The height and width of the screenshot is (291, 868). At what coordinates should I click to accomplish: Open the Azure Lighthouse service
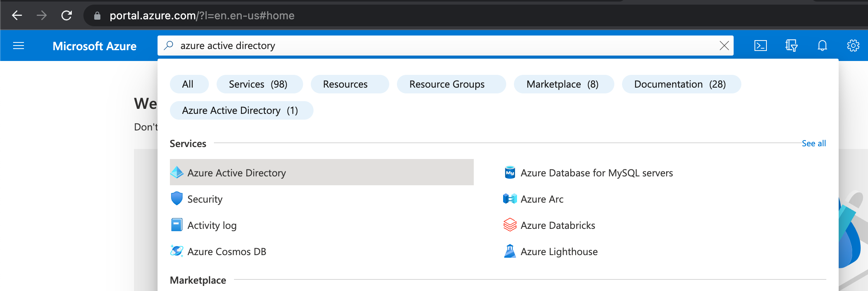pos(559,251)
